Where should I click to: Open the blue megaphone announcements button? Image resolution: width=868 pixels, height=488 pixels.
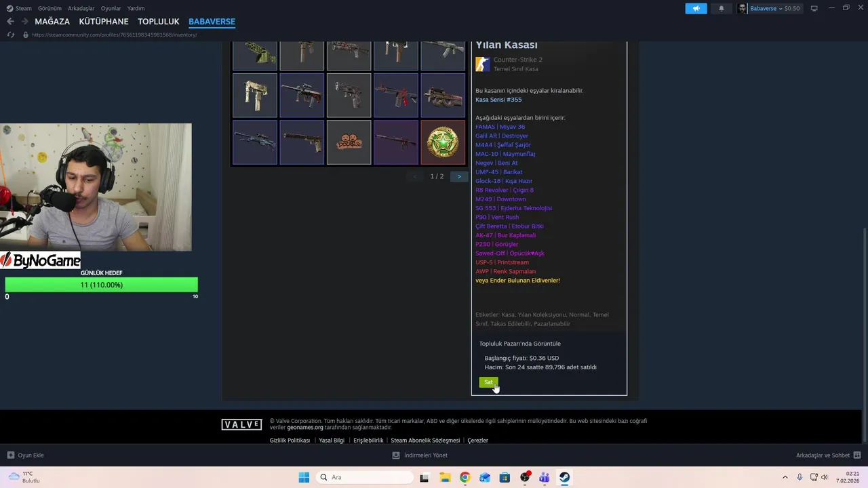pyautogui.click(x=696, y=8)
